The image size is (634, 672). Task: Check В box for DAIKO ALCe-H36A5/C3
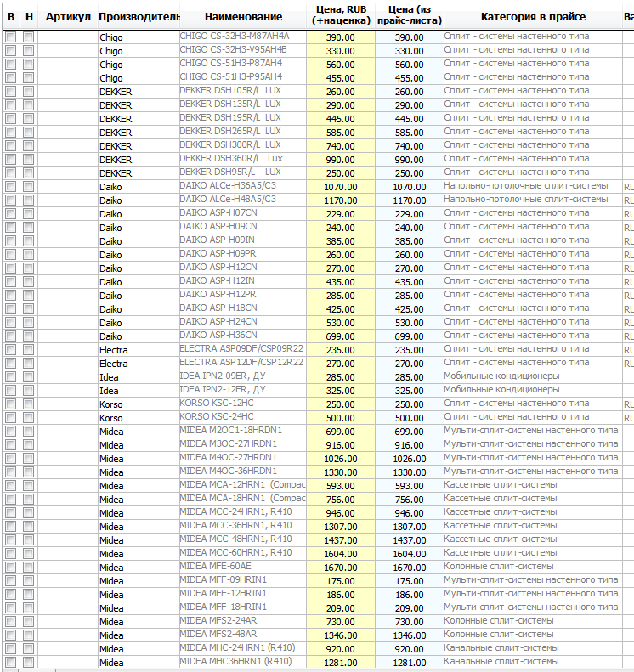tap(11, 187)
